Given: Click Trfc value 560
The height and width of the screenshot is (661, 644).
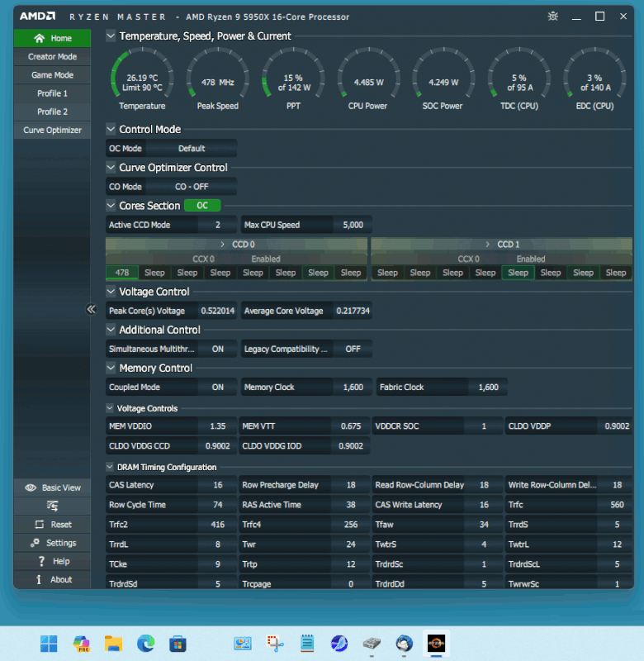Looking at the screenshot, I should point(617,505).
